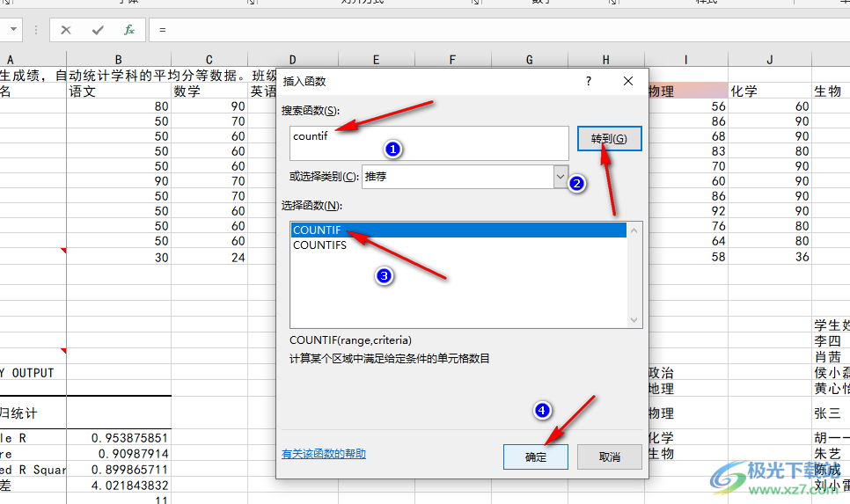Click the cell containing 0.90987914
The image size is (850, 504).
[119, 454]
